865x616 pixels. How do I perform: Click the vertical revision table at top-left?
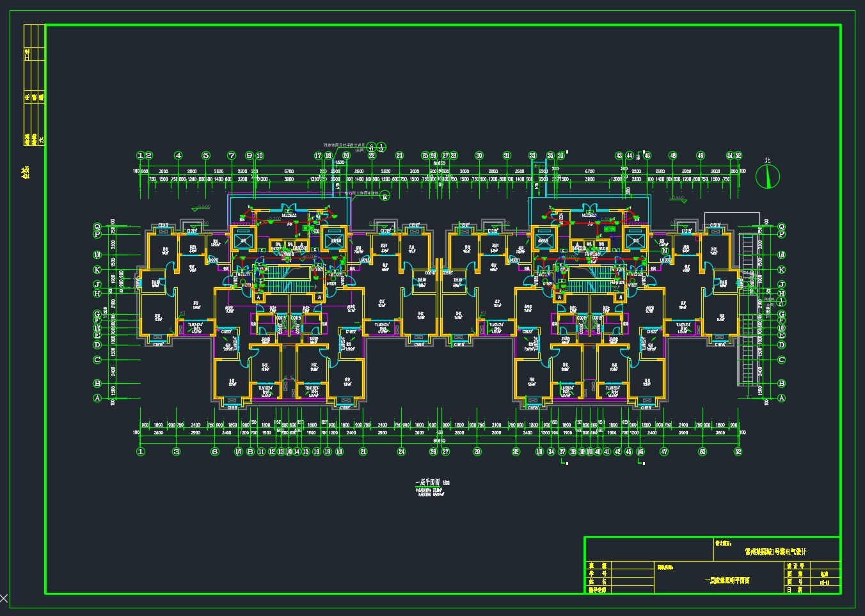click(34, 85)
